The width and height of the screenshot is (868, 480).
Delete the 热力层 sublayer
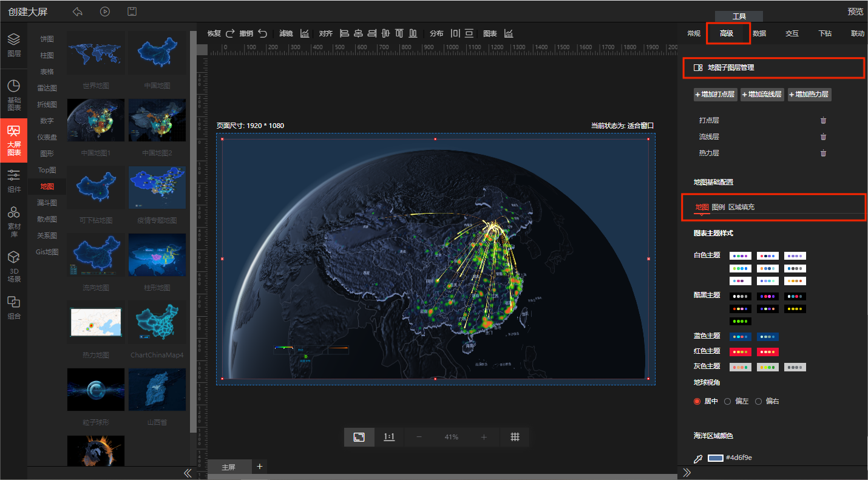pos(823,153)
